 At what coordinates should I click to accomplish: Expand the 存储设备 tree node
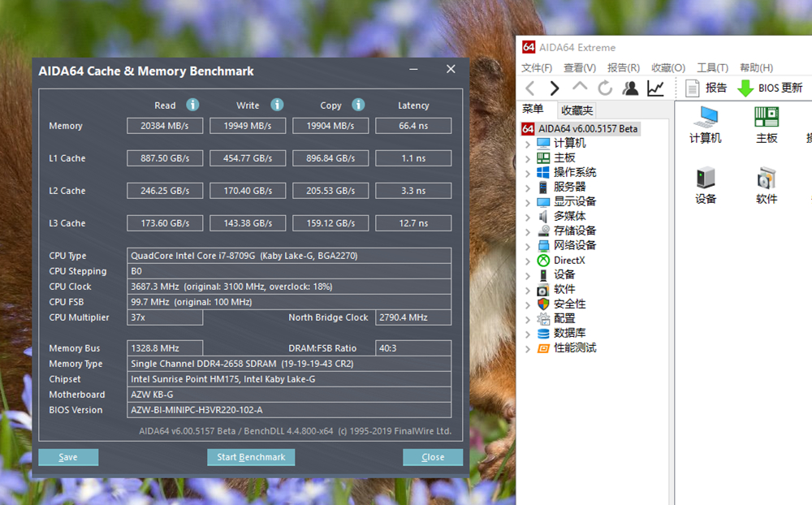coord(528,231)
